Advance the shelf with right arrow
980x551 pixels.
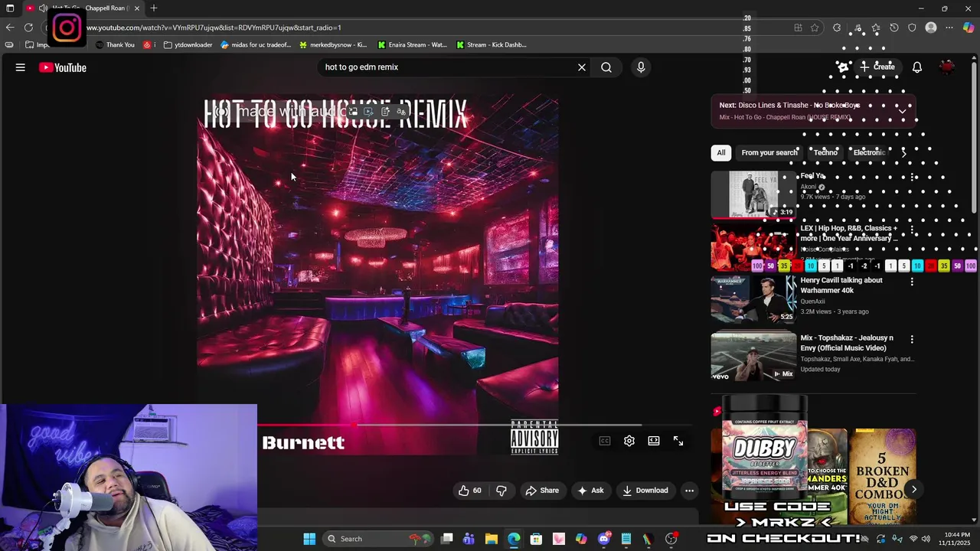(x=913, y=489)
